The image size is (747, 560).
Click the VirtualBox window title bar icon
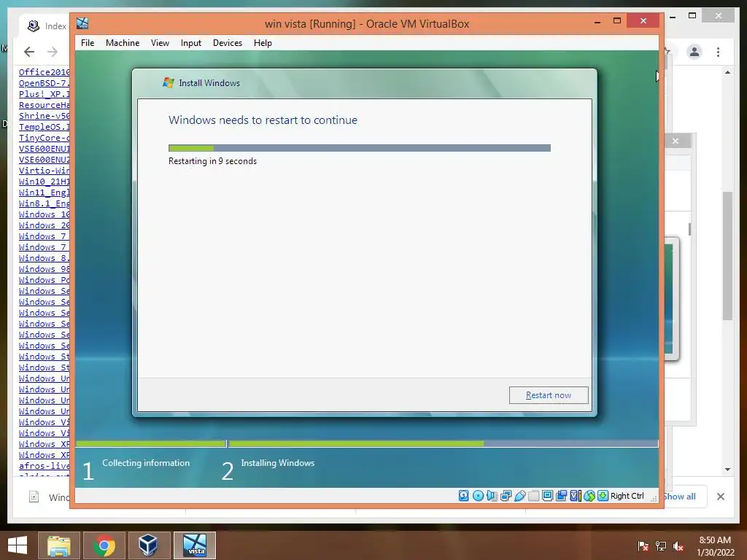(x=82, y=23)
